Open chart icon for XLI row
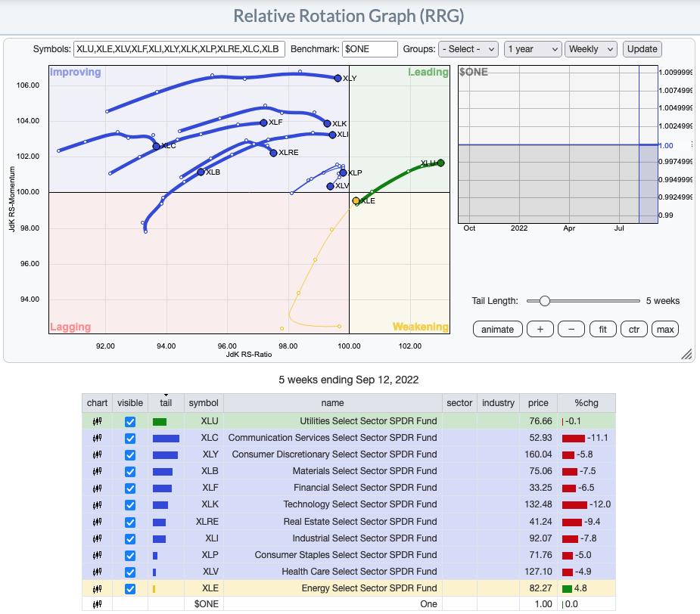700x614 pixels. [97, 538]
